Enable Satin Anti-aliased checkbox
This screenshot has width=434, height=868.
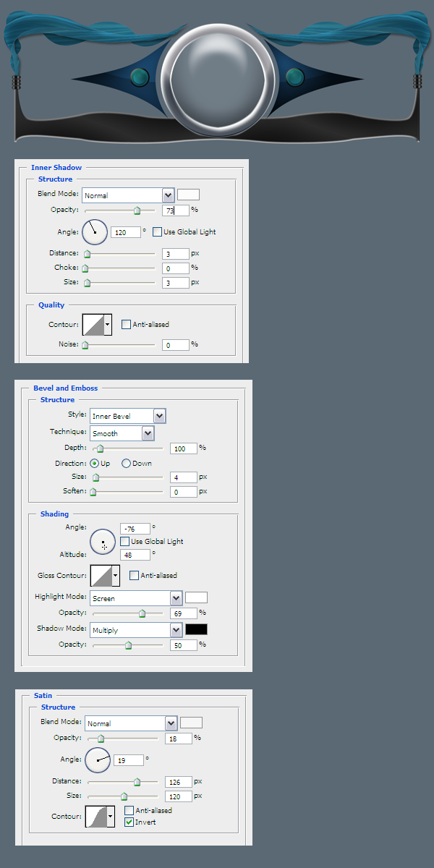tap(129, 811)
